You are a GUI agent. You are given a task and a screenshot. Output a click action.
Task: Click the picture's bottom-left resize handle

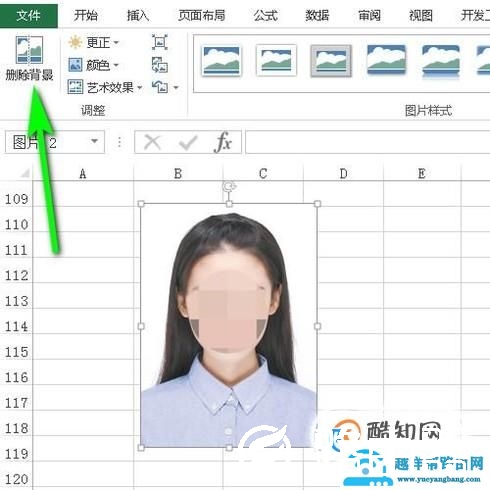point(141,448)
